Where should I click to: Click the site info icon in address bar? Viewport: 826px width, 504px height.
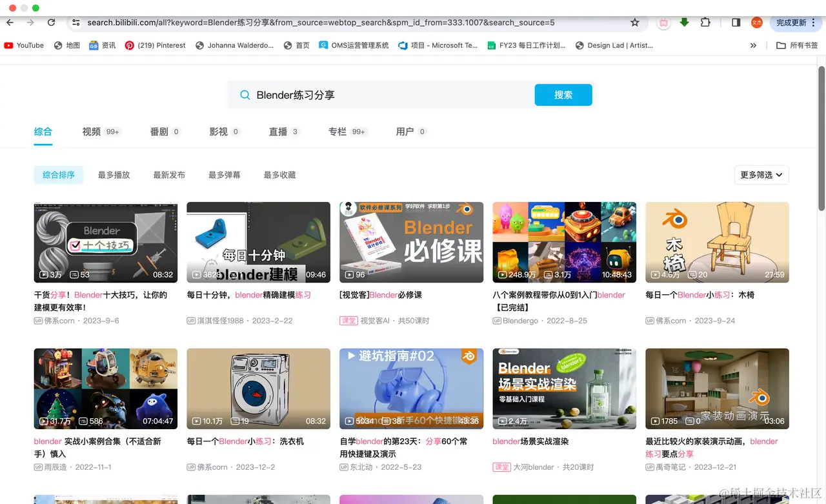(x=76, y=23)
